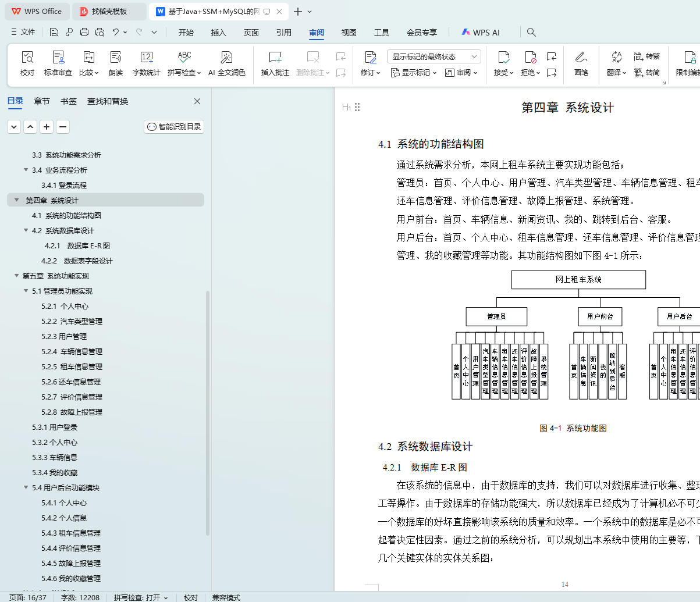700x602 pixels.
Task: Click the navigation pane vertical scrollbar
Action: (x=208, y=413)
